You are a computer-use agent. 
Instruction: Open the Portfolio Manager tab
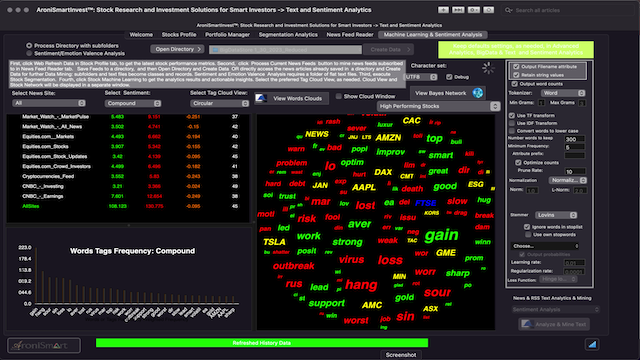227,35
